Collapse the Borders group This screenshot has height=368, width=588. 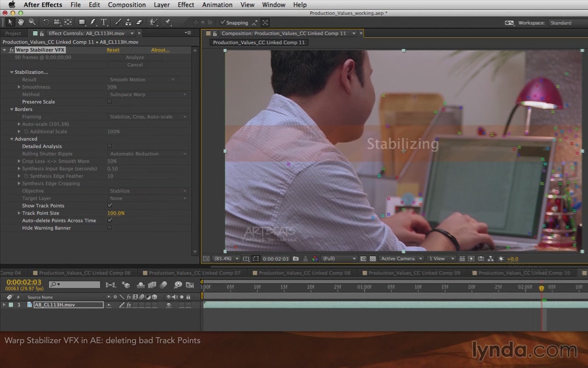pyautogui.click(x=12, y=109)
